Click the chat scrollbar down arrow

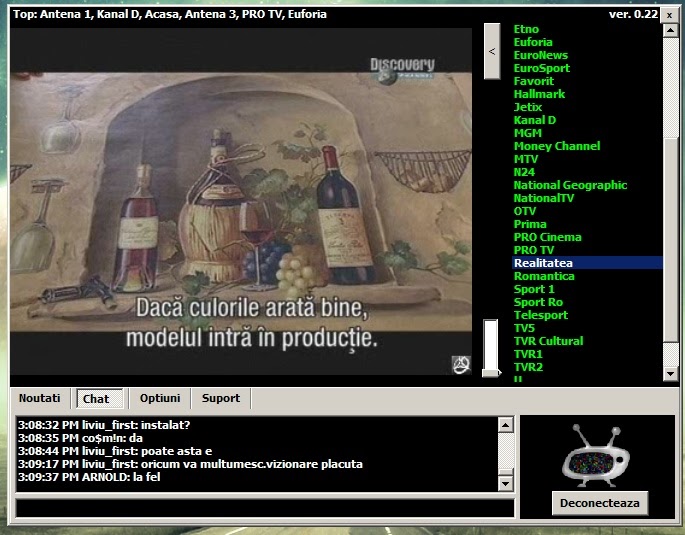[505, 483]
